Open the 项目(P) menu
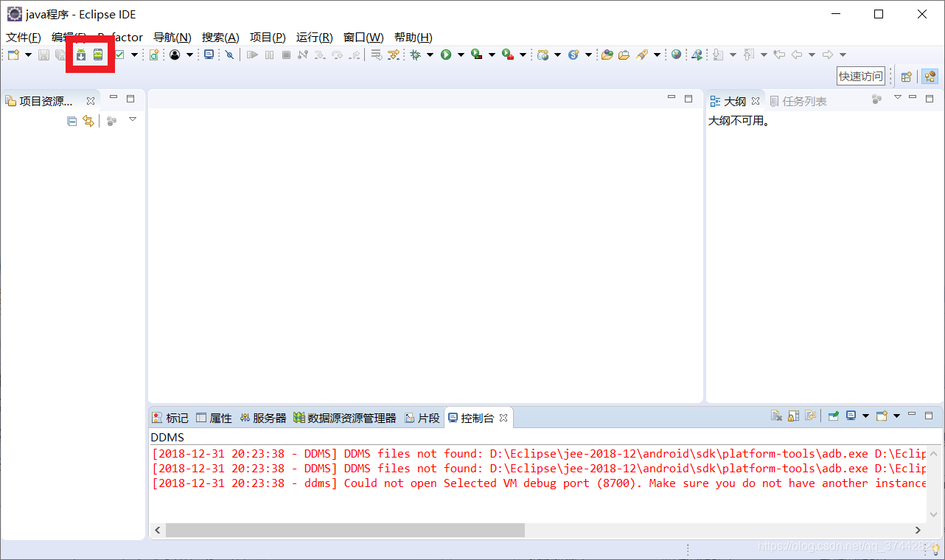The width and height of the screenshot is (945, 560). 268,38
